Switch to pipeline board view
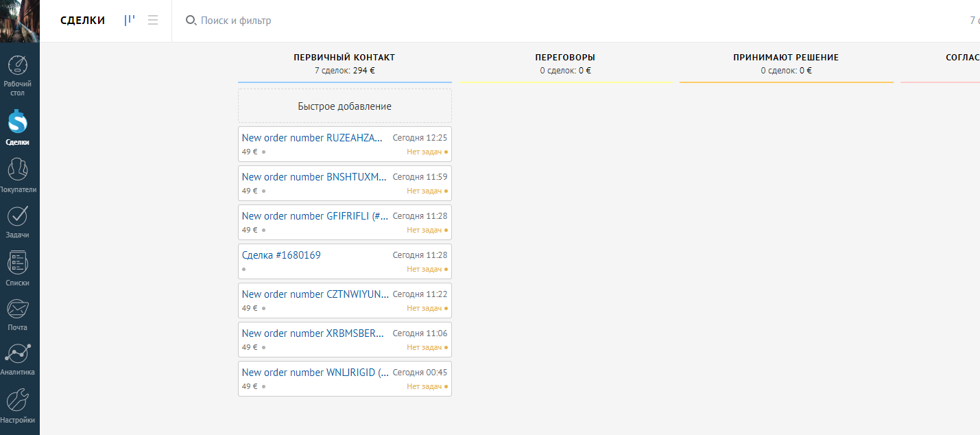The image size is (980, 435). [129, 21]
